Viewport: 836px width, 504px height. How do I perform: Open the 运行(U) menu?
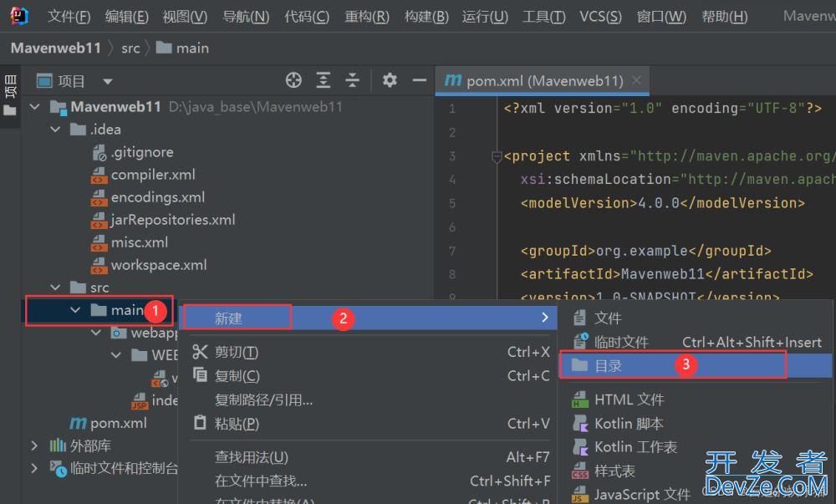(x=485, y=17)
